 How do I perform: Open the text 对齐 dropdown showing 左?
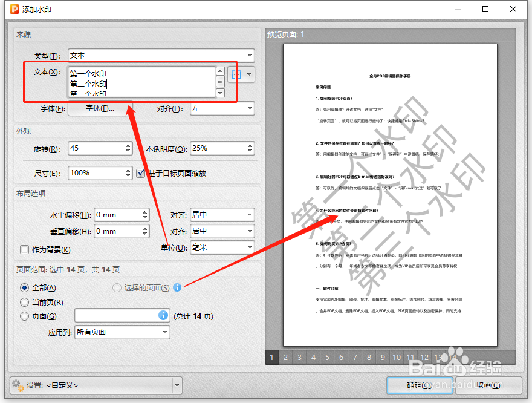click(x=222, y=108)
